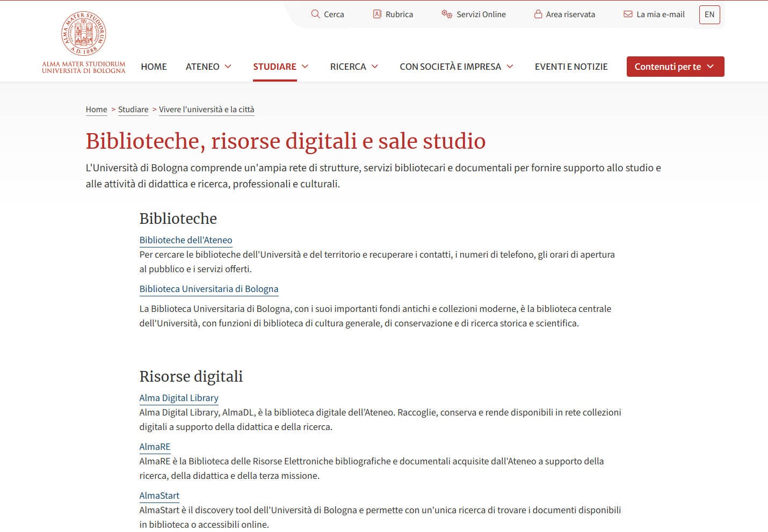The image size is (768, 532).
Task: Expand the Studiare menu chevron
Action: tap(305, 67)
